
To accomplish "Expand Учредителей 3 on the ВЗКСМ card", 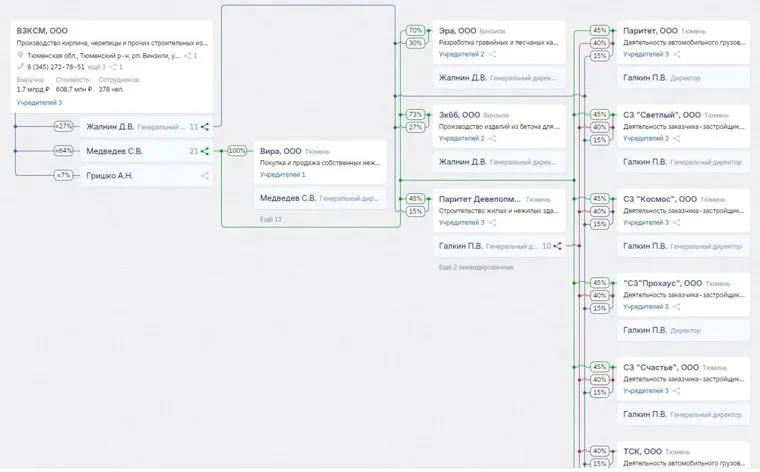I will pos(39,102).
